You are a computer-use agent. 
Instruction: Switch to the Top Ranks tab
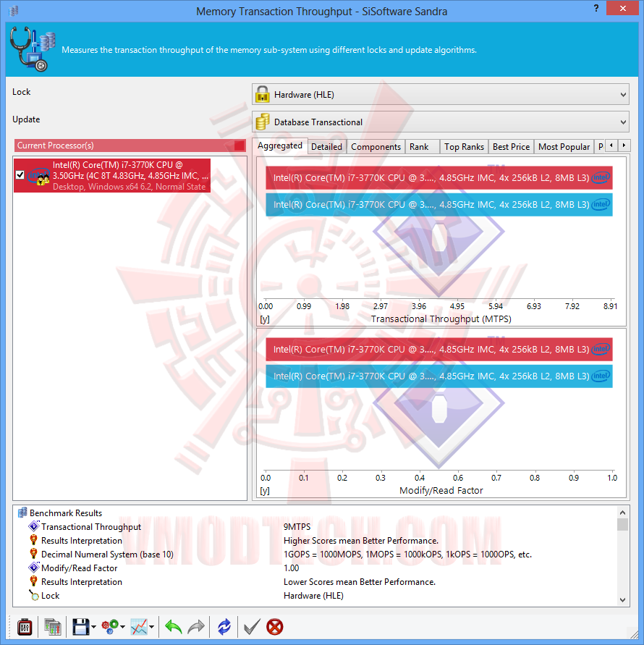pyautogui.click(x=464, y=147)
